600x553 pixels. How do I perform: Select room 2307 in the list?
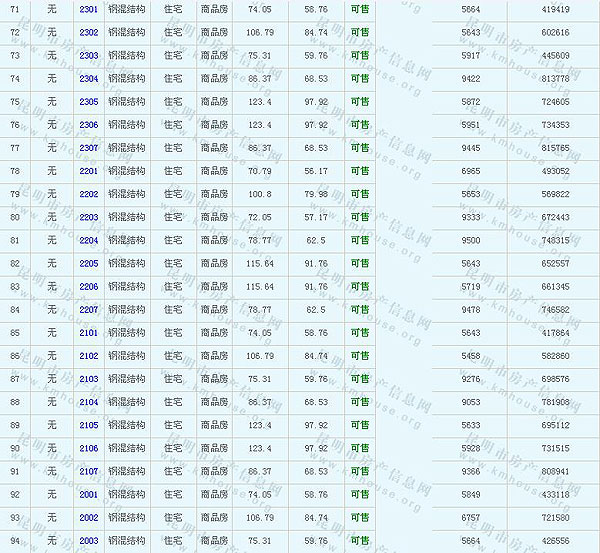88,148
